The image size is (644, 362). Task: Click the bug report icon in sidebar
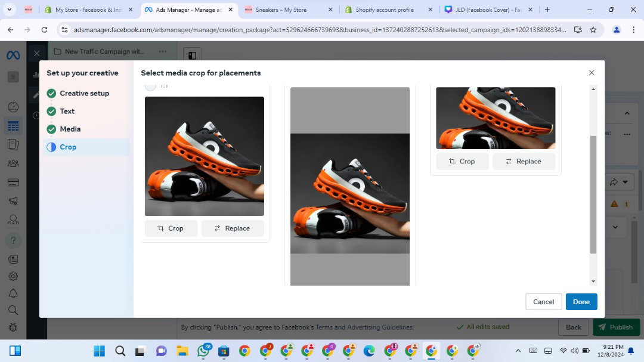(x=13, y=327)
